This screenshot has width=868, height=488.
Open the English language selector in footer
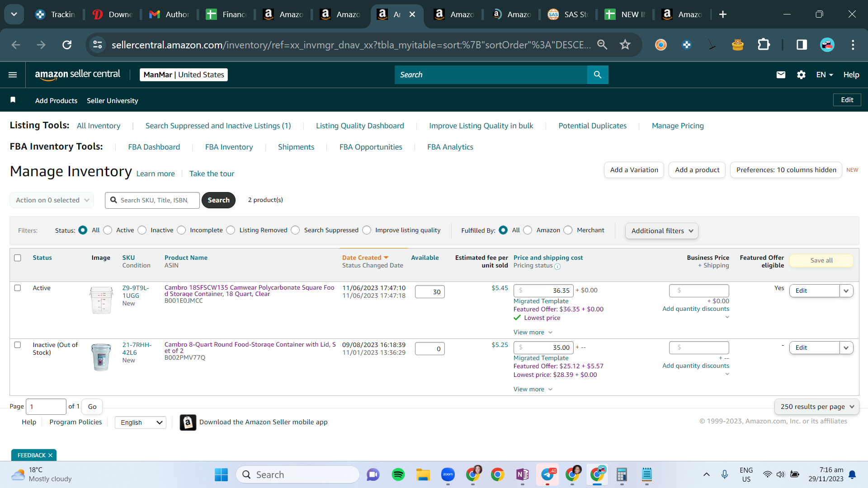coord(141,422)
